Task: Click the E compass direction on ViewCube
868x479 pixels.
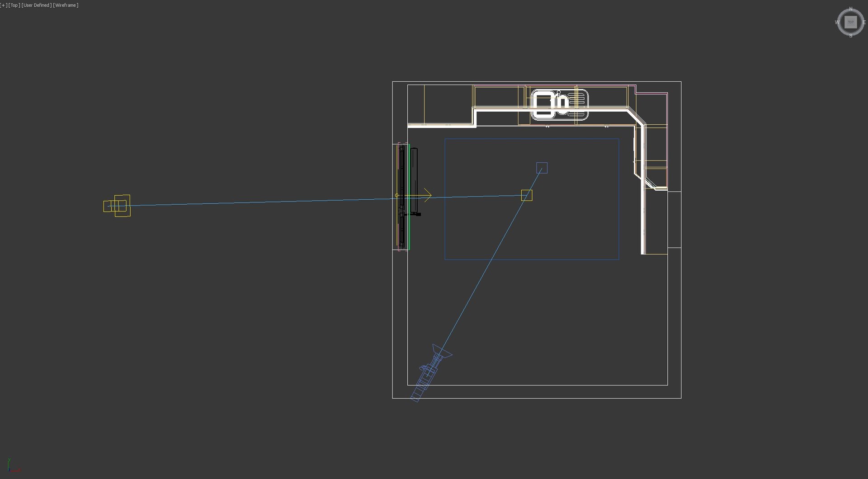Action: 864,22
